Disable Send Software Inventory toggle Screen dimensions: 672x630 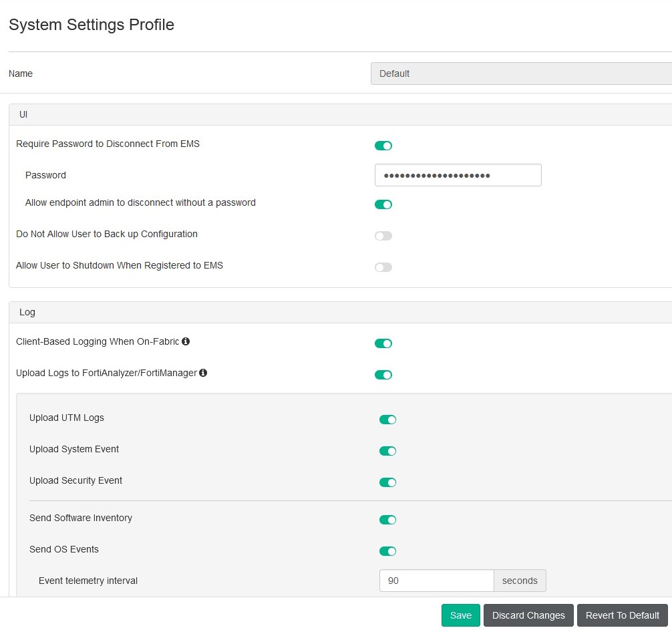(x=388, y=520)
